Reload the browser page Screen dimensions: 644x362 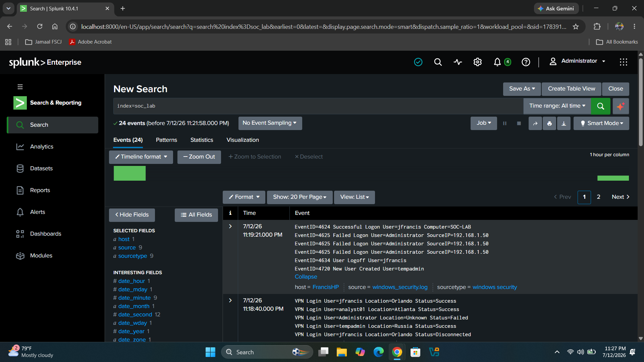pyautogui.click(x=40, y=26)
